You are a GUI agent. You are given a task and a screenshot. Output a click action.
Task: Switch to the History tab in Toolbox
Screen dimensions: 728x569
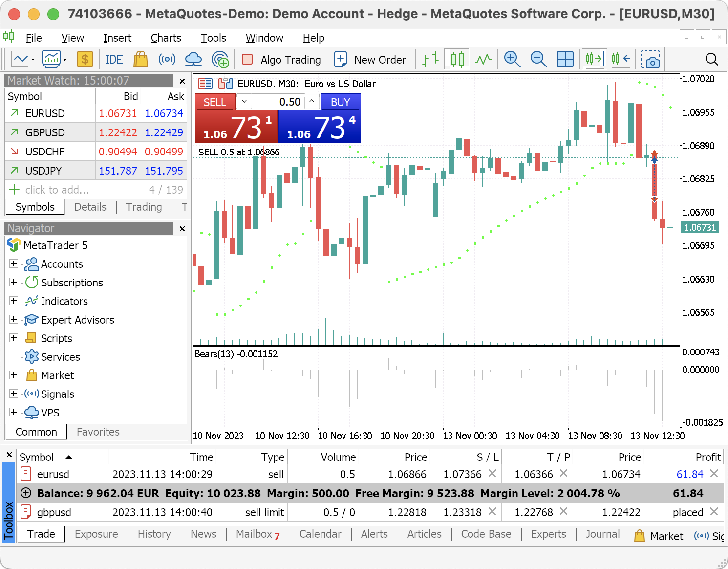[x=154, y=534]
